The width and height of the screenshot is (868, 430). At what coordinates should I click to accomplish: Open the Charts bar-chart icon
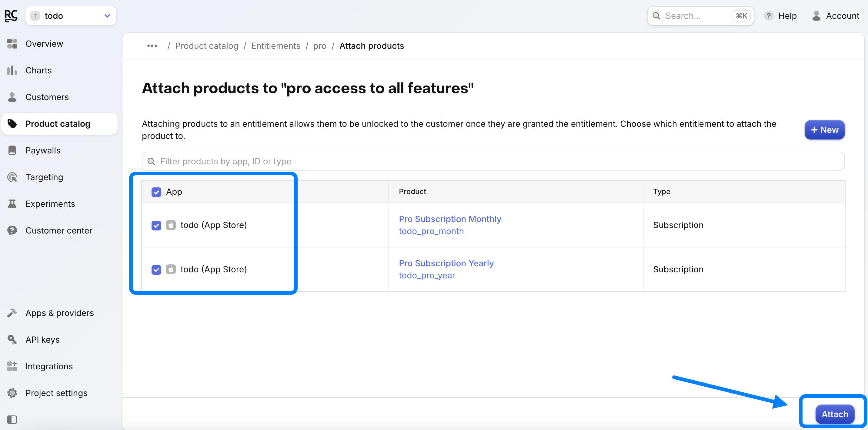pyautogui.click(x=12, y=70)
